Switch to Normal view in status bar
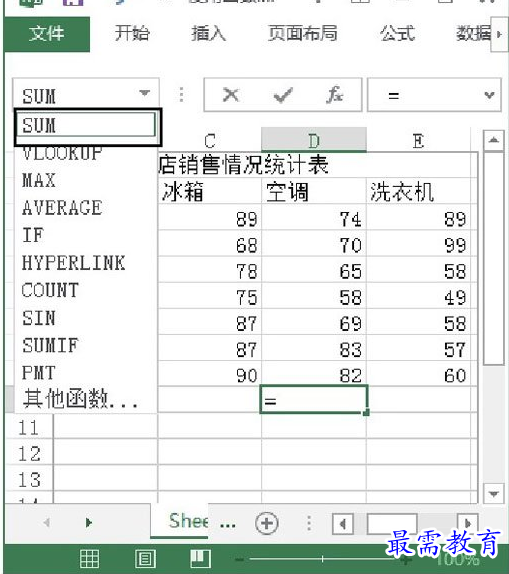This screenshot has height=574, width=509. click(89, 559)
